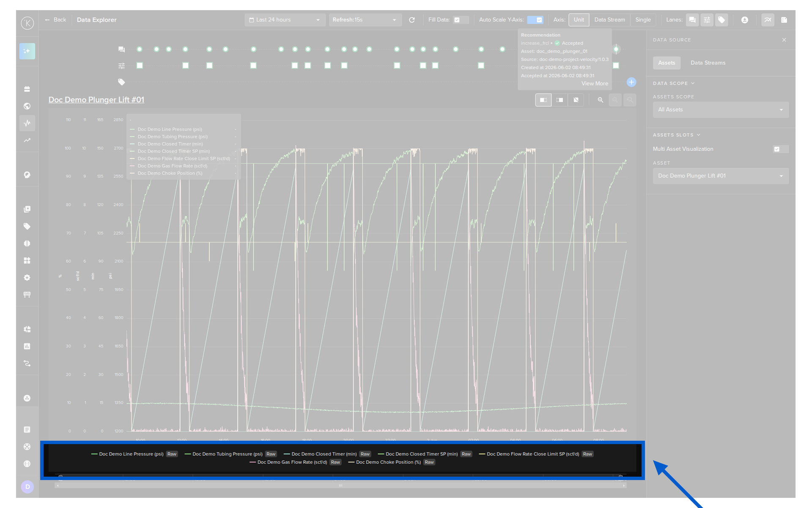Click the horizontal scrollbar grip below chart
The image size is (812, 508).
click(340, 486)
